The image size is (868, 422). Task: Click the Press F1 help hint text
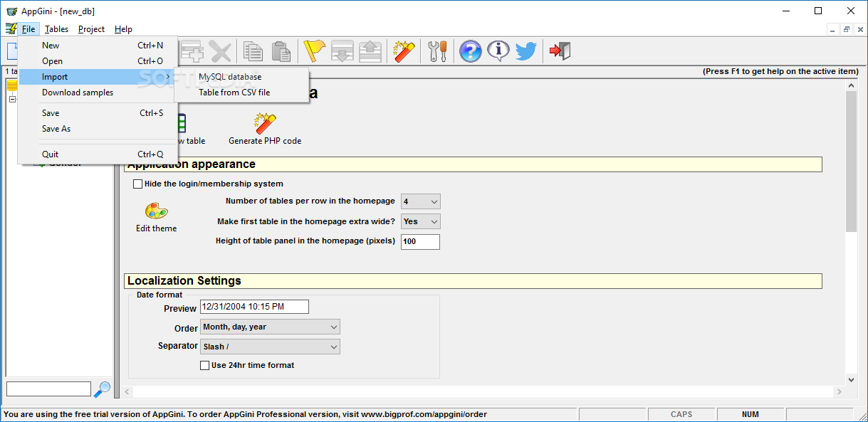[x=780, y=71]
